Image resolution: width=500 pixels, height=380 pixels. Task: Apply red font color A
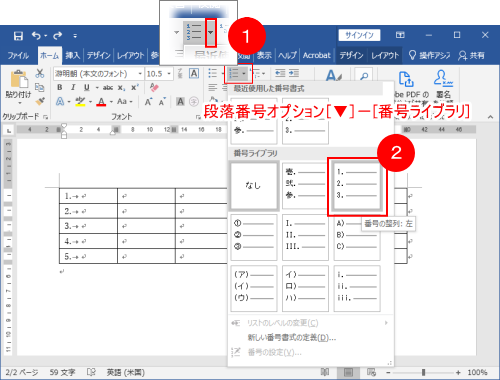pos(101,101)
